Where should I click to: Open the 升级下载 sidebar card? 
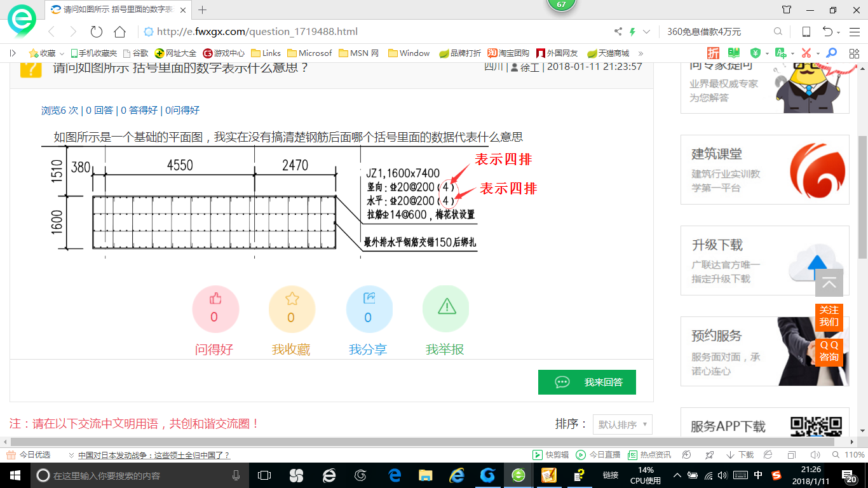pos(765,261)
